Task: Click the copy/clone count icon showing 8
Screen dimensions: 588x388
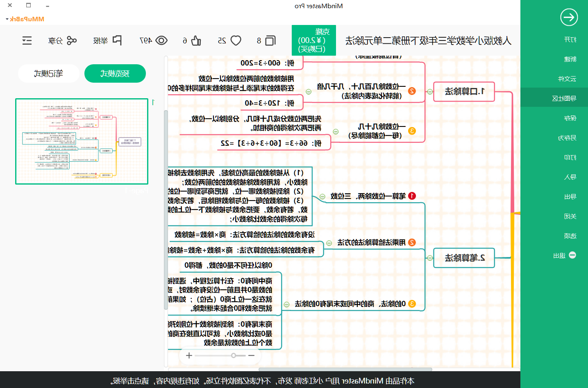Action: (270, 40)
